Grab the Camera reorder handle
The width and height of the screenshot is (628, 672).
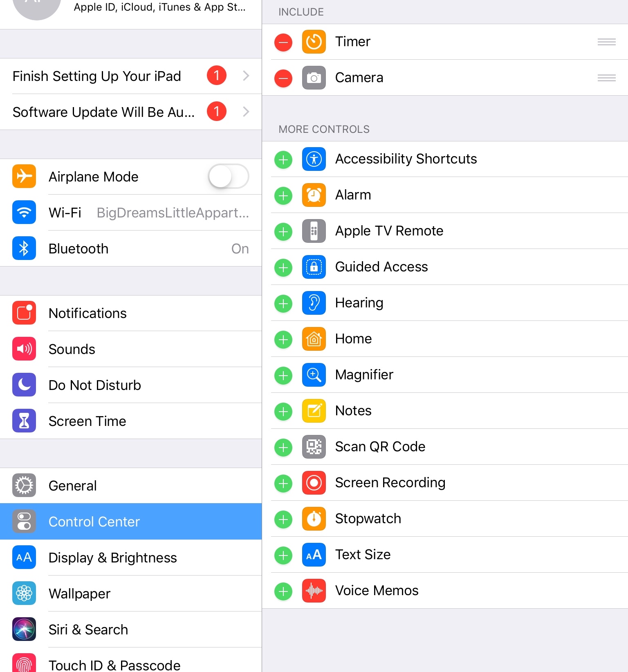tap(606, 78)
